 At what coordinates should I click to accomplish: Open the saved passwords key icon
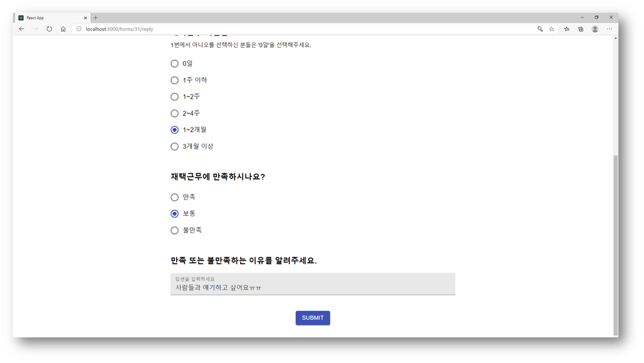(539, 28)
